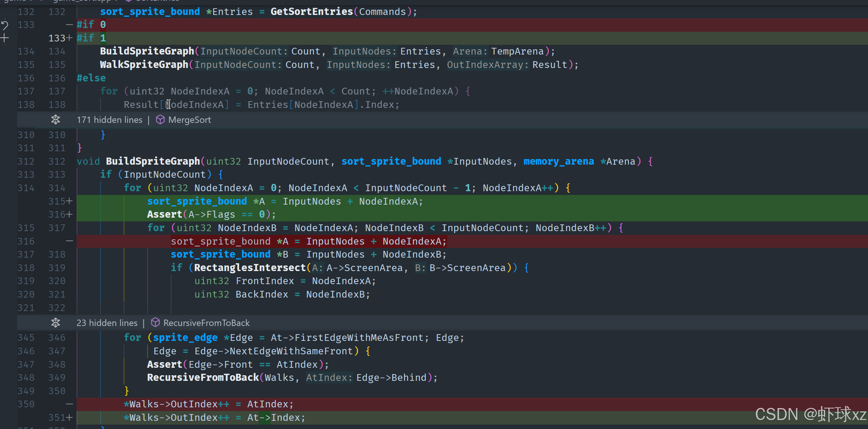The height and width of the screenshot is (429, 868).
Task: Click the unfold icon beside 171 hidden lines
Action: coord(56,120)
